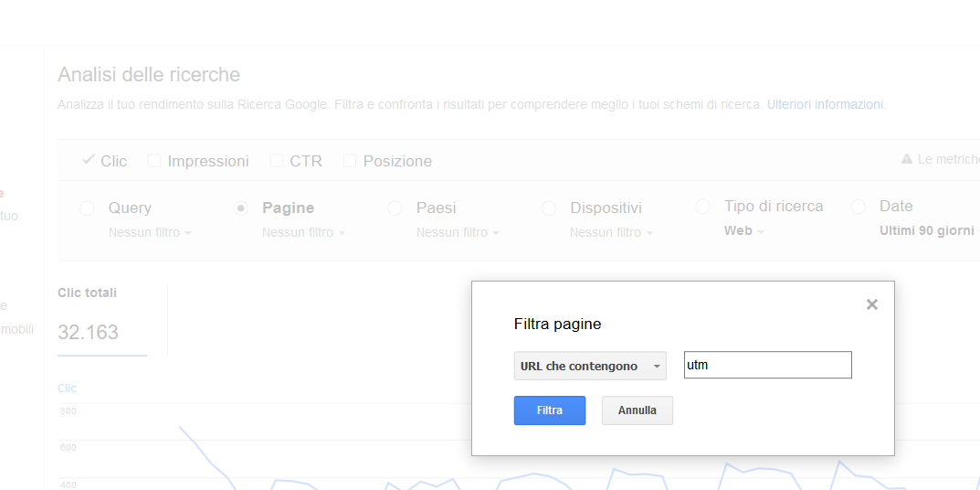The width and height of the screenshot is (980, 490).
Task: Open the URL che contengono dropdown
Action: pyautogui.click(x=589, y=366)
